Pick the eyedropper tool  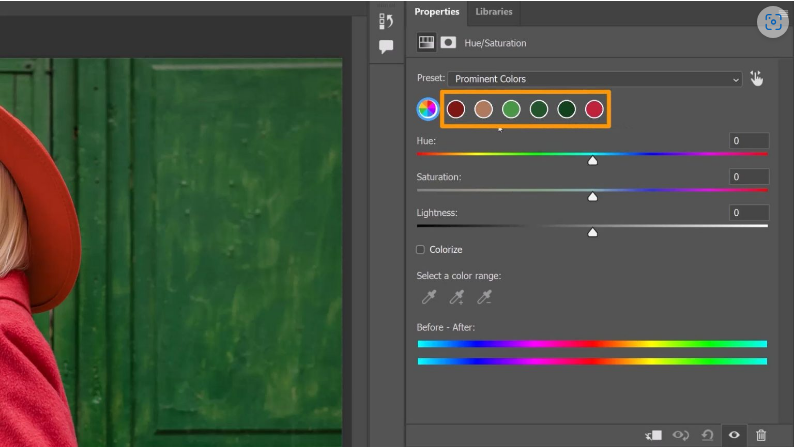[x=429, y=297]
